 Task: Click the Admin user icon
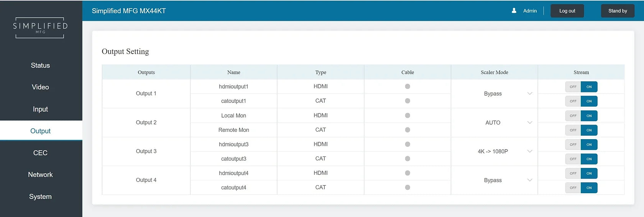[x=514, y=11]
